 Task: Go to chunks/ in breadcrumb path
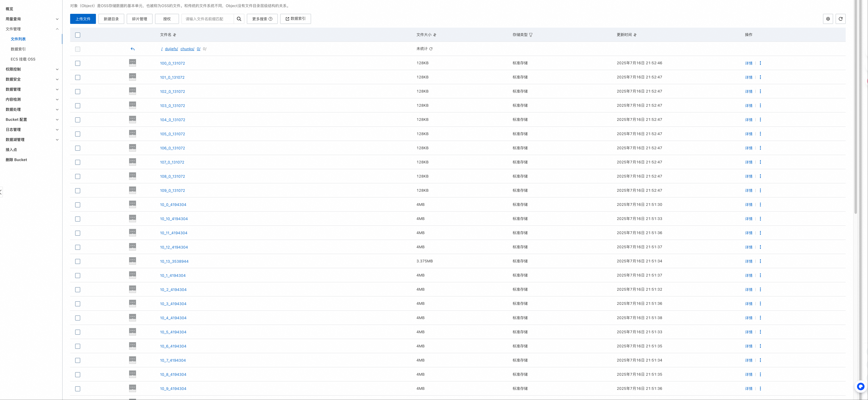pos(187,49)
